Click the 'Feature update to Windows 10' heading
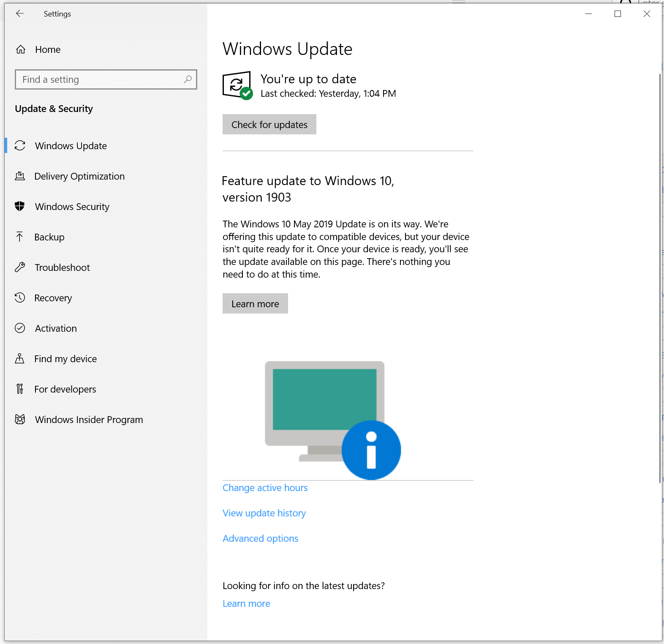Viewport: 664px width, 644px height. (308, 189)
